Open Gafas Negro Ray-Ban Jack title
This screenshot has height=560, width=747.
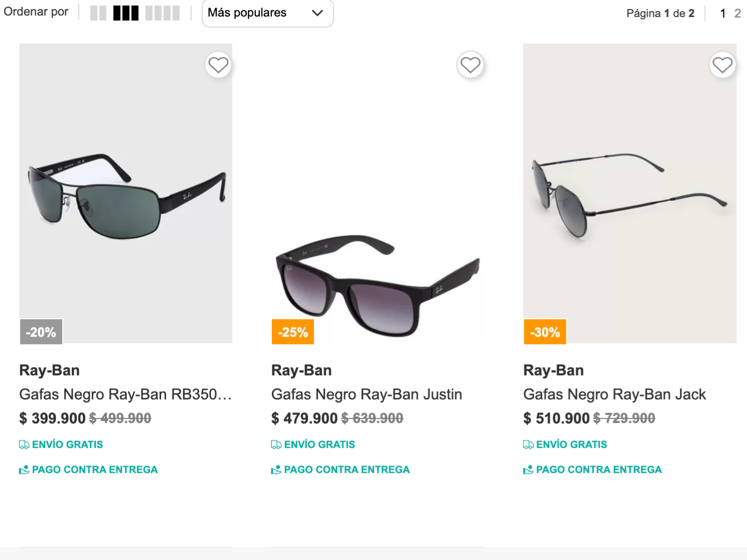pyautogui.click(x=615, y=395)
